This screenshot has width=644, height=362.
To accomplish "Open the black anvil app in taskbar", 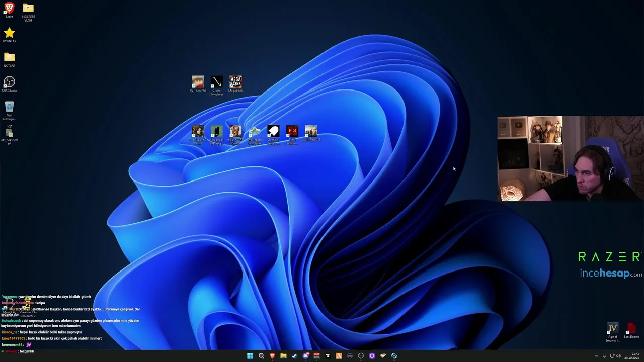I will pos(328,356).
